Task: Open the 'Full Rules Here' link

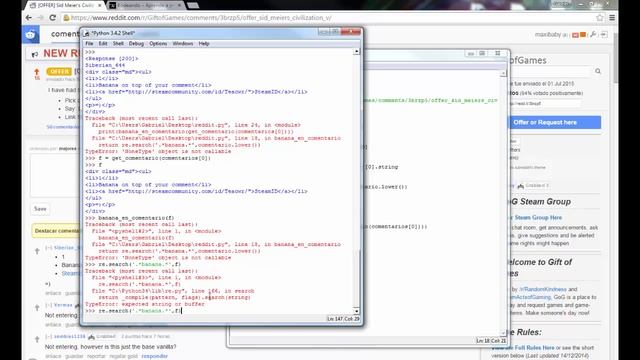Action: (534, 348)
